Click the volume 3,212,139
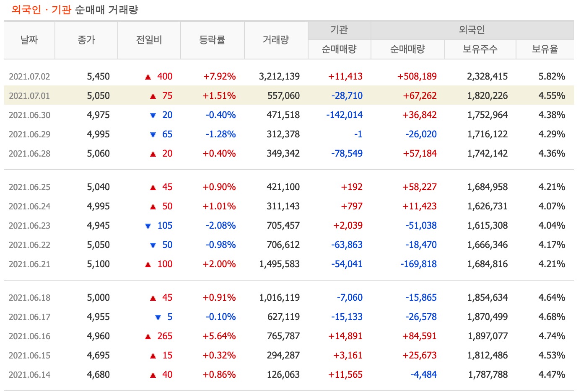The height and width of the screenshot is (392, 581). point(280,77)
